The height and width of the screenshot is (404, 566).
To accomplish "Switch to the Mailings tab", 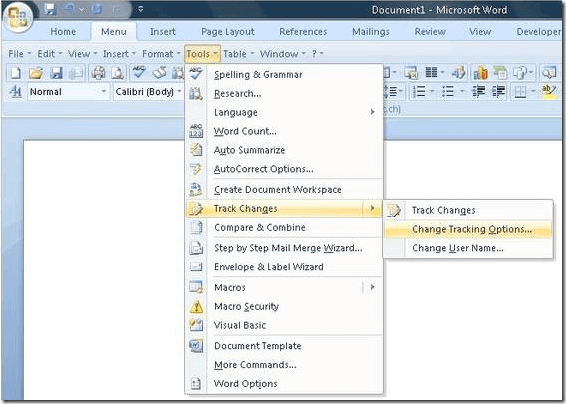I will point(371,32).
